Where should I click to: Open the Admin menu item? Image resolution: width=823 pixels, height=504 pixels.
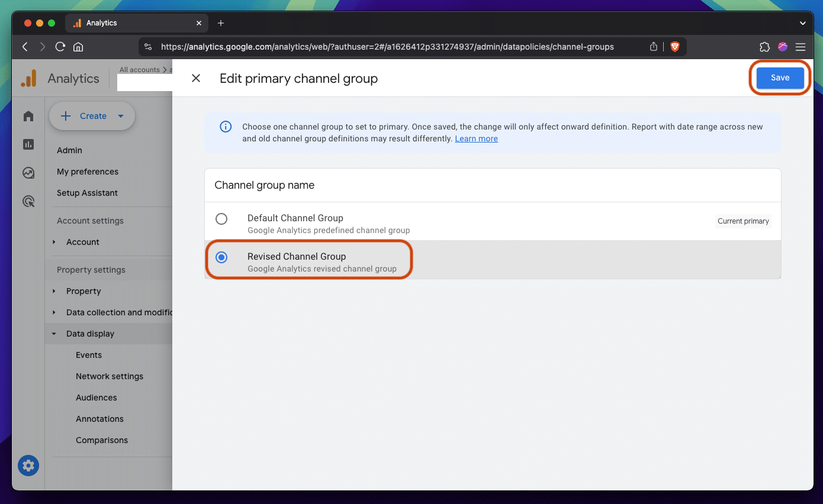pos(69,150)
